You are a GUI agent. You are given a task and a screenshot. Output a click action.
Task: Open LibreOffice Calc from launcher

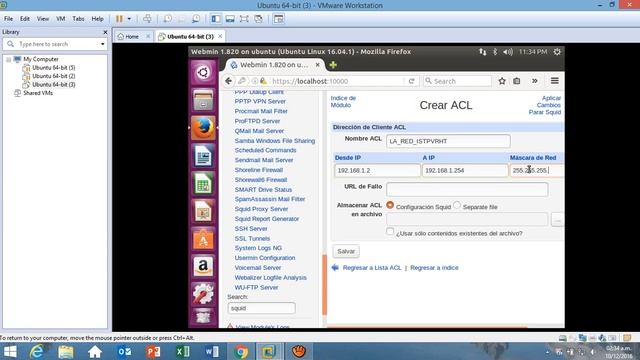pos(203,183)
